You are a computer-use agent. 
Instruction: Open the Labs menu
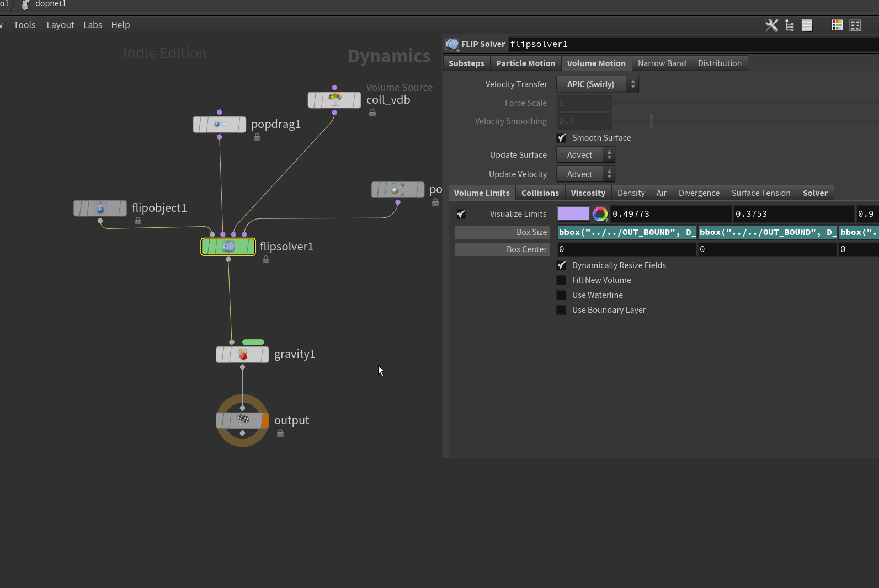click(x=93, y=25)
